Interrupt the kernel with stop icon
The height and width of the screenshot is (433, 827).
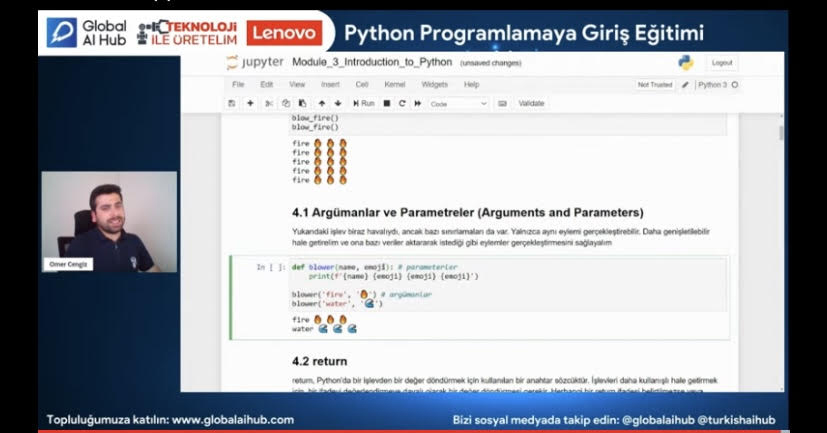coord(387,103)
